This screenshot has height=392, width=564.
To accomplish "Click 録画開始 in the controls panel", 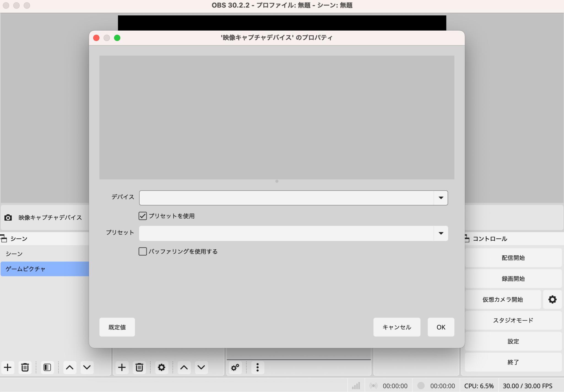I will coord(513,279).
